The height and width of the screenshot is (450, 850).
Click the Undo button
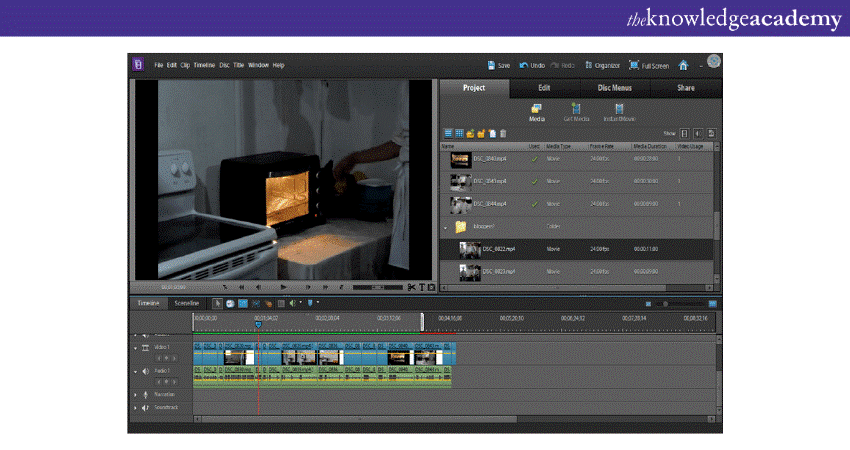(531, 65)
